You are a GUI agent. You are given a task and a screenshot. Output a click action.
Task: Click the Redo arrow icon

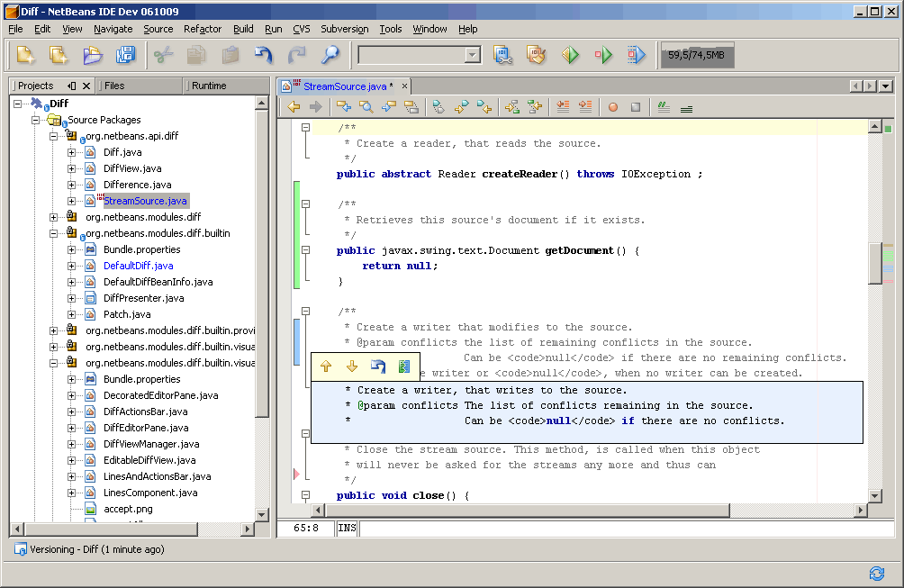tap(296, 55)
